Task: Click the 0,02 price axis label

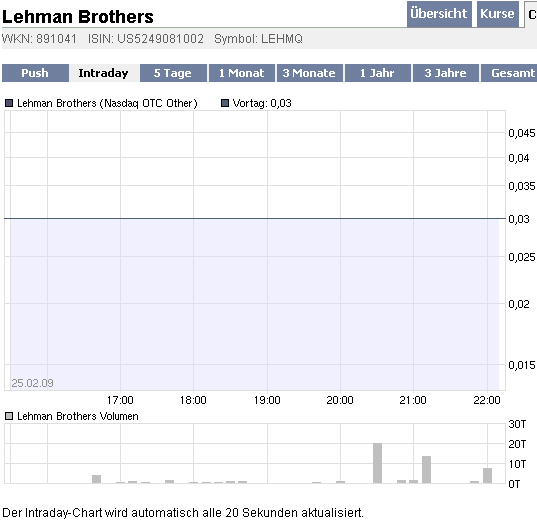Action: (519, 304)
